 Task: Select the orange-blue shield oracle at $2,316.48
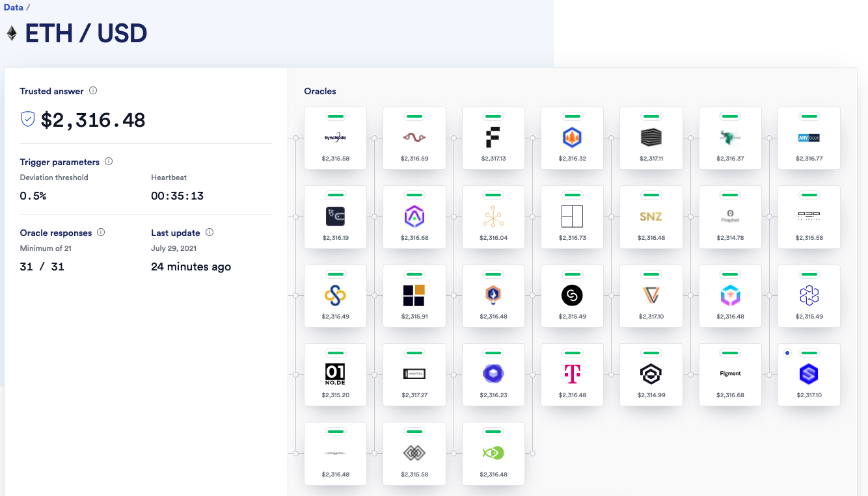pyautogui.click(x=494, y=296)
